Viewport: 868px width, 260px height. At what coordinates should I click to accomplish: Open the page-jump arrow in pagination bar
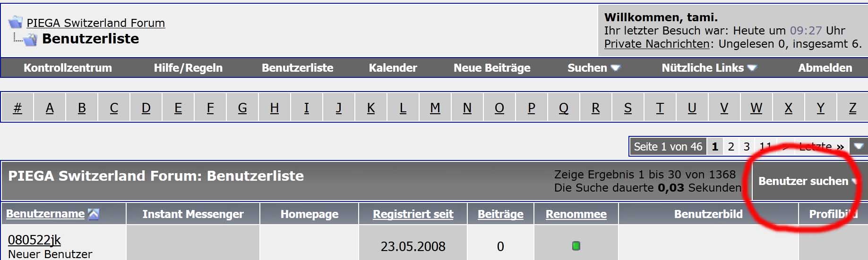pos(859,146)
